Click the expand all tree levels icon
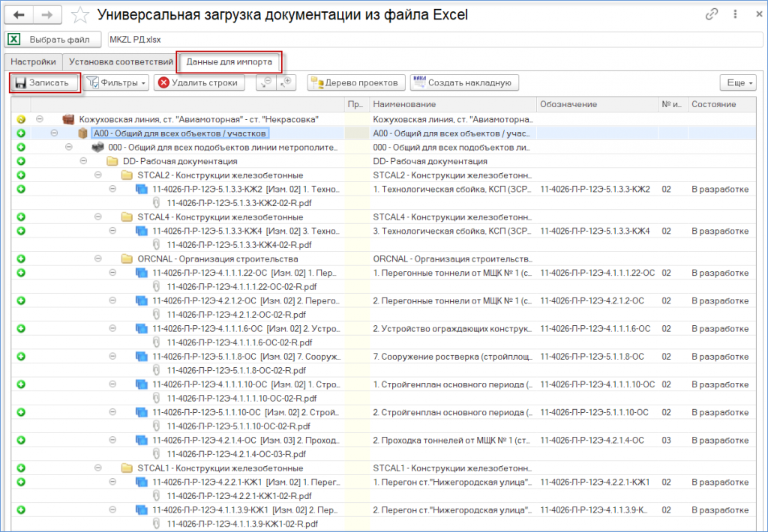Screen dimensions: 768x532 click(286, 82)
